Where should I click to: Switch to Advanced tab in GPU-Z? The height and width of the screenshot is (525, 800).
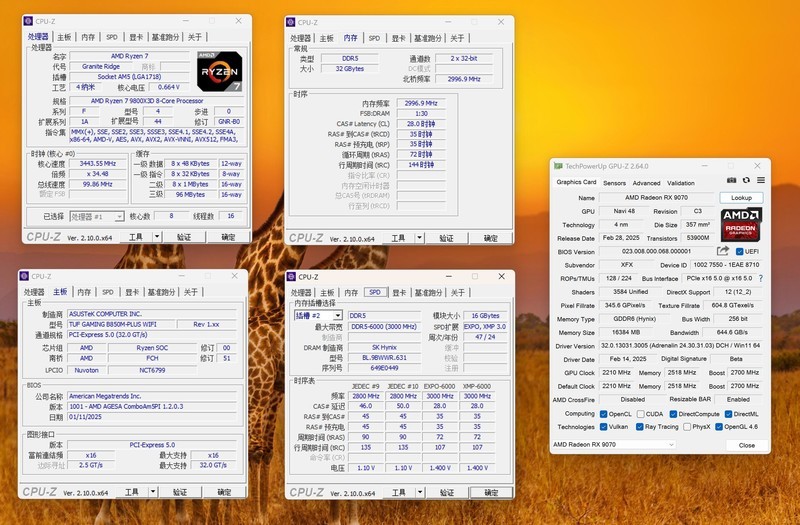(x=646, y=183)
